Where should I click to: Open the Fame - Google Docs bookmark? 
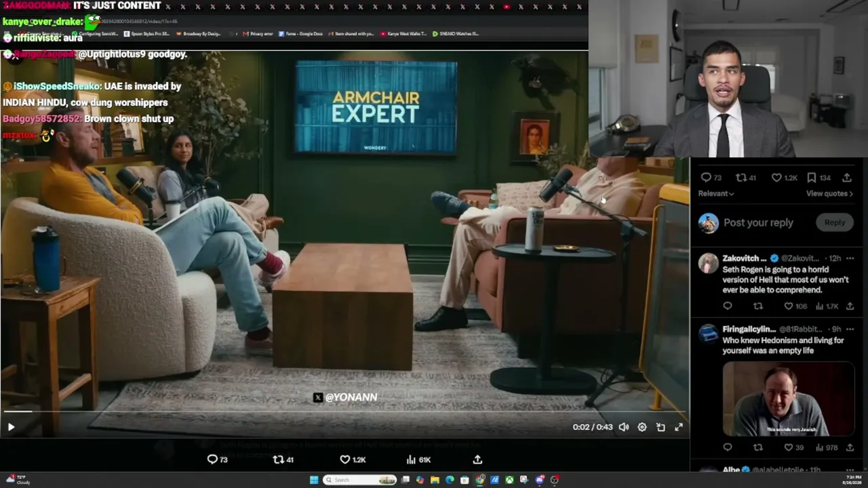(301, 34)
